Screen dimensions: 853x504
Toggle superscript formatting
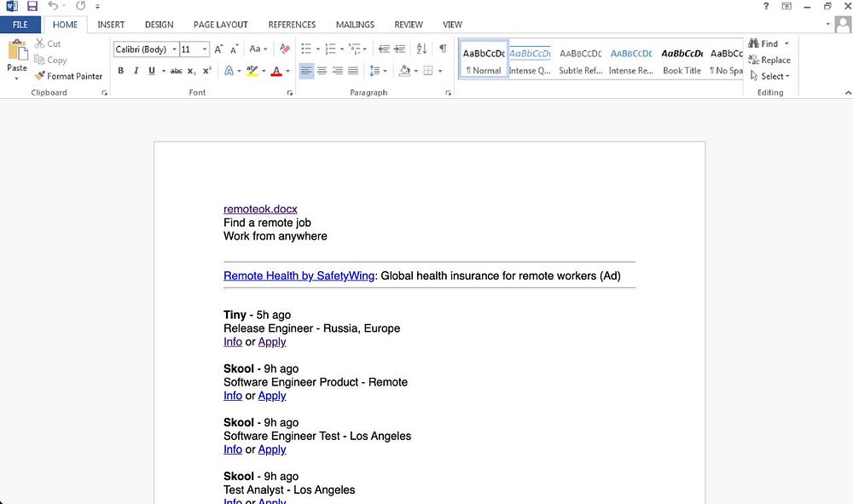tap(206, 71)
